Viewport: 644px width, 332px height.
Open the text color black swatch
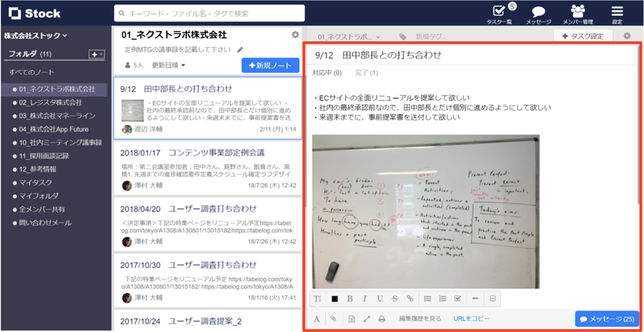click(335, 299)
